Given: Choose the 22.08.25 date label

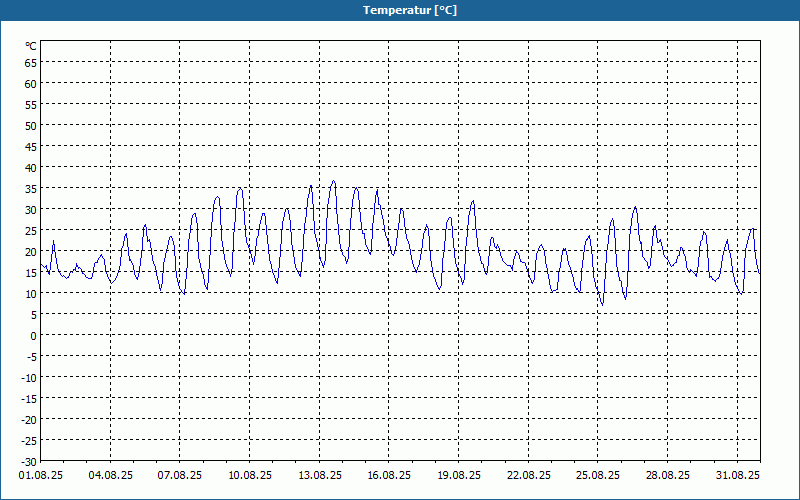Looking at the screenshot, I should click(529, 475).
